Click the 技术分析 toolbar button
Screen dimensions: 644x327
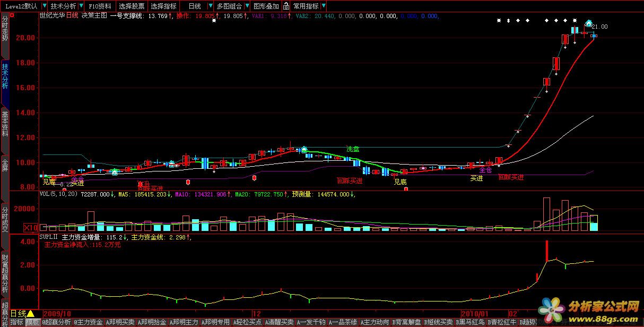pyautogui.click(x=63, y=6)
